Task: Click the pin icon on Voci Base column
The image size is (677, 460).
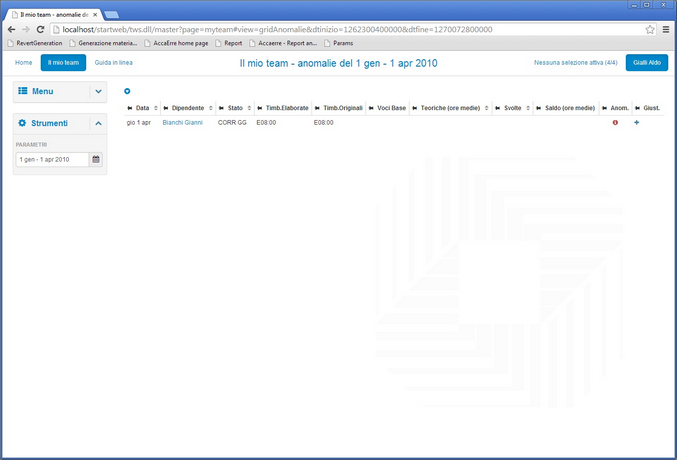Action: point(371,108)
